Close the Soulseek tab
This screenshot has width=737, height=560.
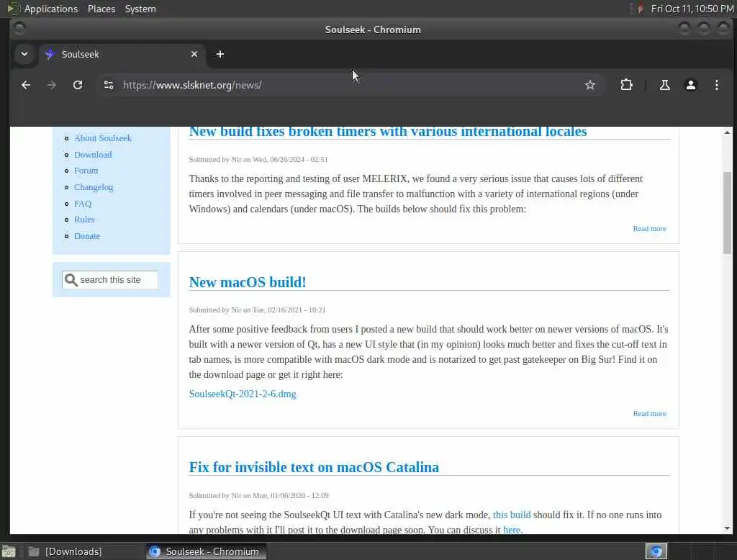[194, 54]
